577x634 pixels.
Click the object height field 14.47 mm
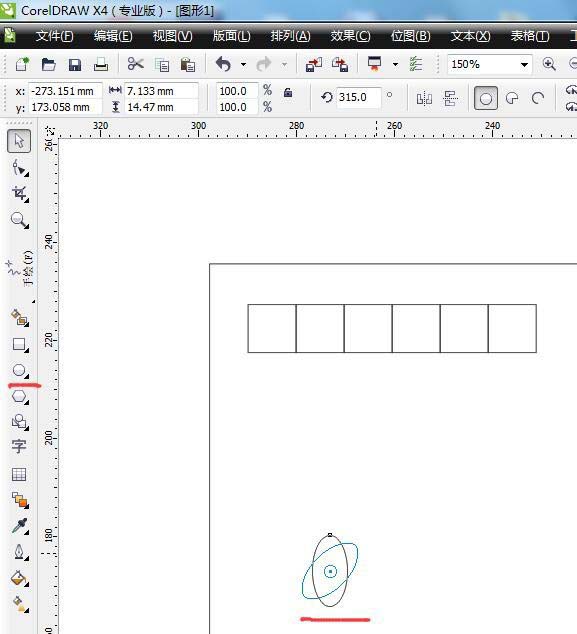[x=161, y=107]
